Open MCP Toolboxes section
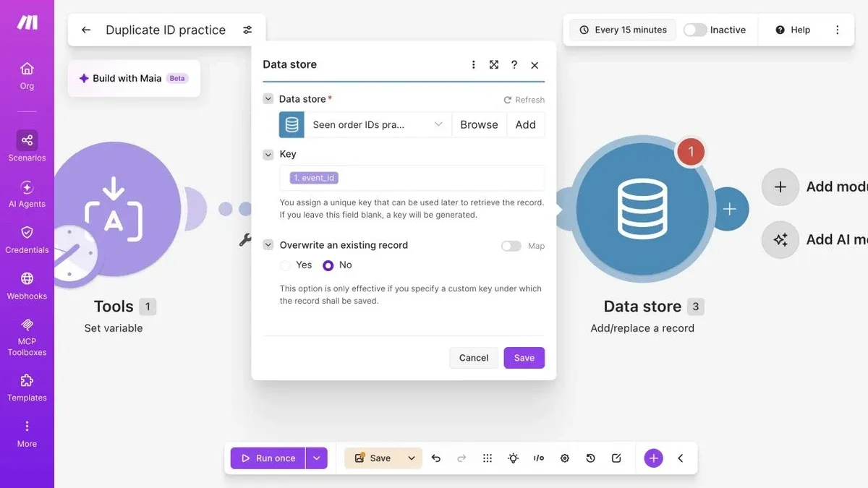868x488 pixels. tap(27, 337)
